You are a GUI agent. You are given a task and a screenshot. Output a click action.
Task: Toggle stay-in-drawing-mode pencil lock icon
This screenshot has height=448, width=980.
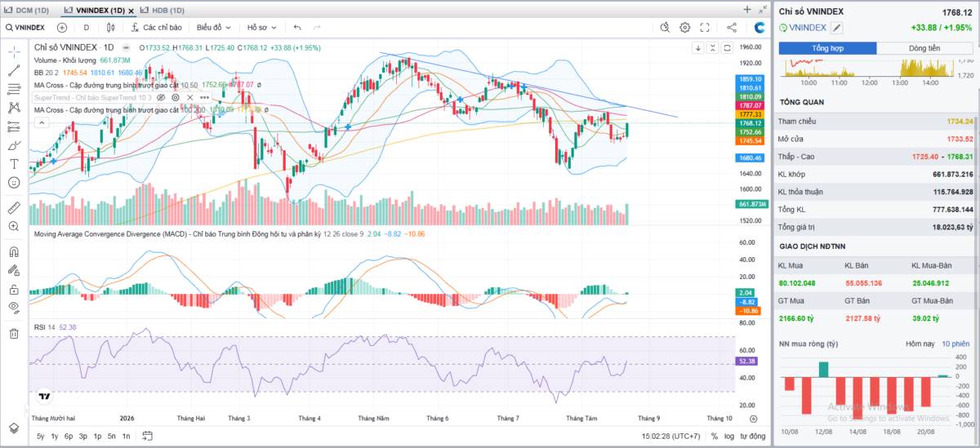pos(14,270)
